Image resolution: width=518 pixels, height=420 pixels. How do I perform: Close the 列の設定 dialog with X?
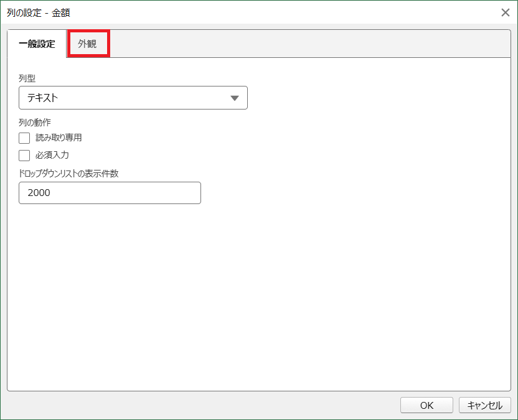(506, 12)
